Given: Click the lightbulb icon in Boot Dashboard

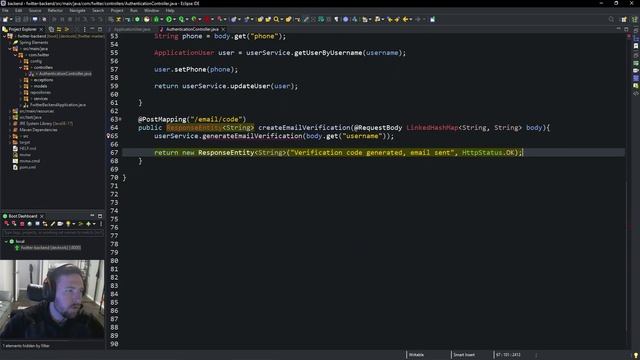Looking at the screenshot, I should point(68,224).
